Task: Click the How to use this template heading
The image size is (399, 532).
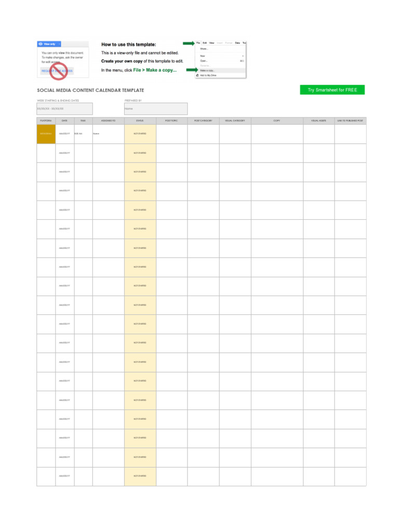Action: [129, 45]
